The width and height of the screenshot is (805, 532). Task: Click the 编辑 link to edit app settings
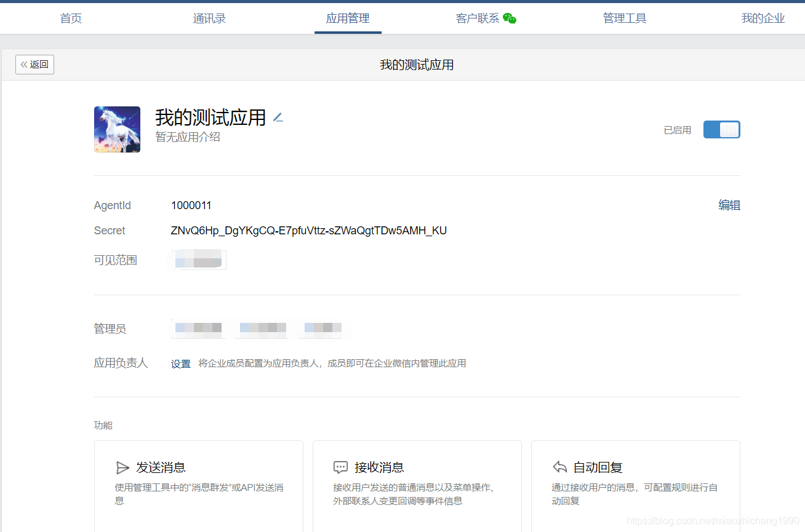729,205
